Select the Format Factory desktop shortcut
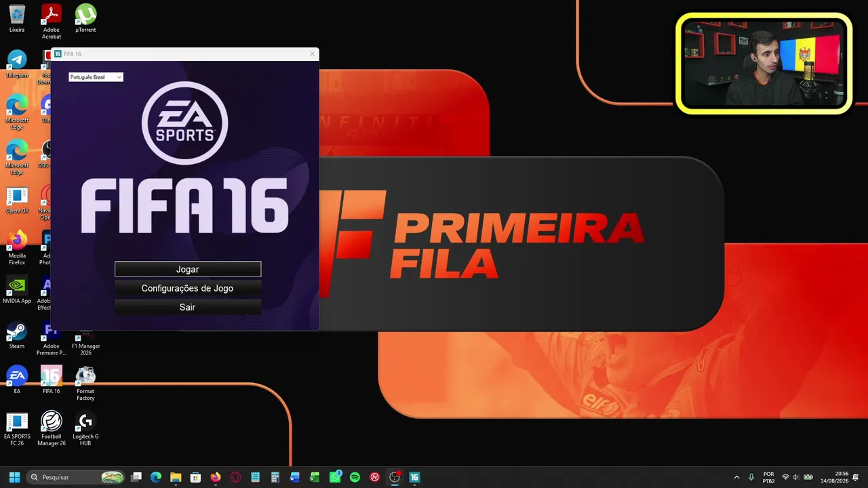Screen dimensions: 868x488 (x=85, y=384)
